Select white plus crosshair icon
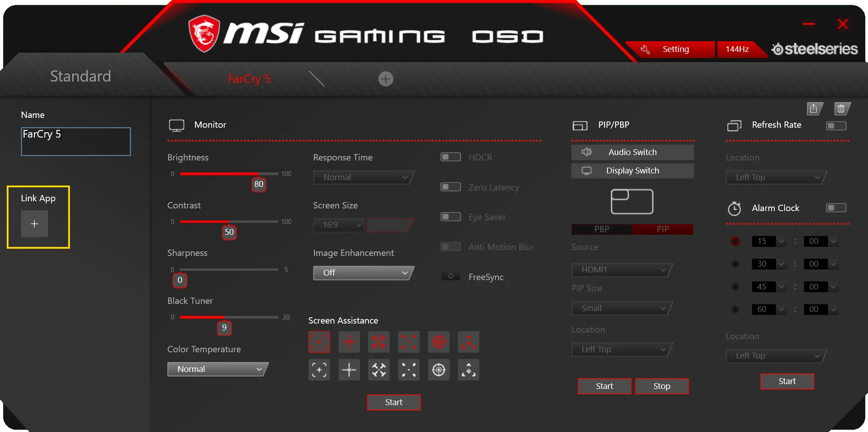 349,370
